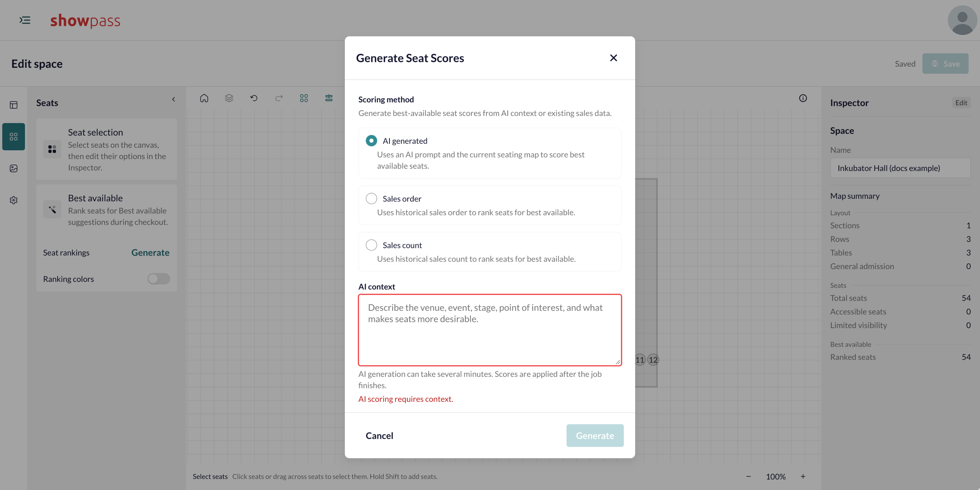Screen dimensions: 980x490
Task: Open the user avatar menu
Action: pyautogui.click(x=962, y=20)
